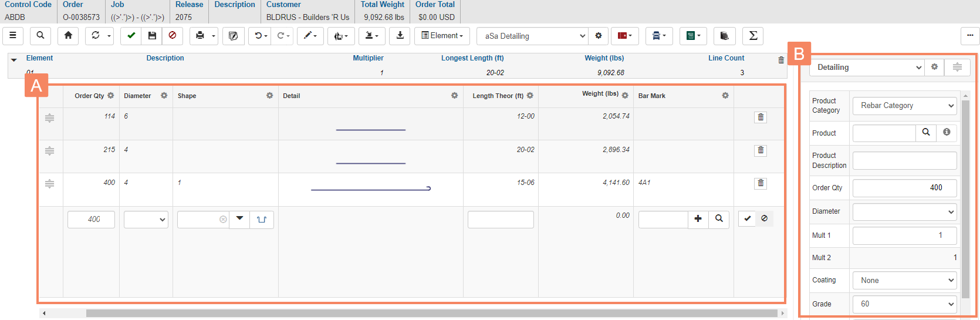Confirm the new row with the checkmark button
This screenshot has width=980, height=320.
pyautogui.click(x=747, y=218)
